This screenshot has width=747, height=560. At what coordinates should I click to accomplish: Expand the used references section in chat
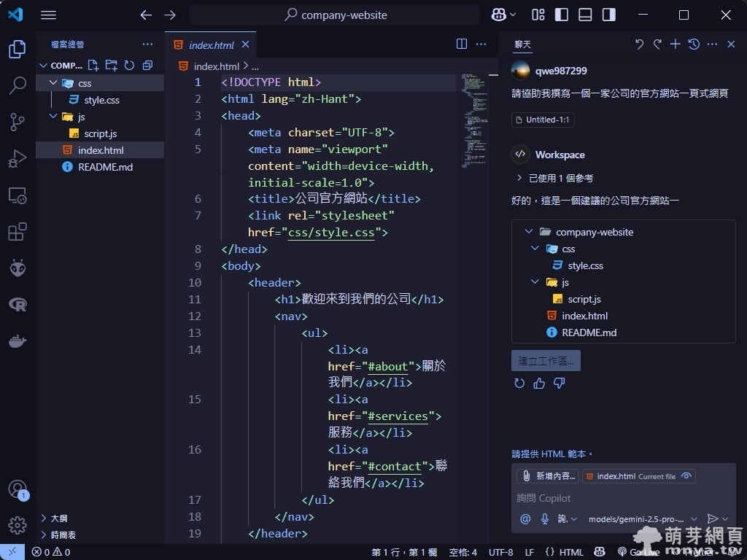519,178
